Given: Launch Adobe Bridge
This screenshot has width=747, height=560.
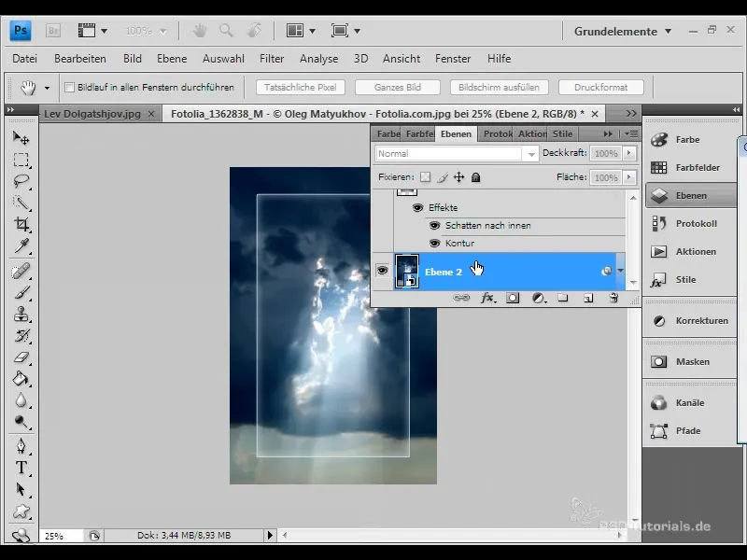Looking at the screenshot, I should (53, 31).
